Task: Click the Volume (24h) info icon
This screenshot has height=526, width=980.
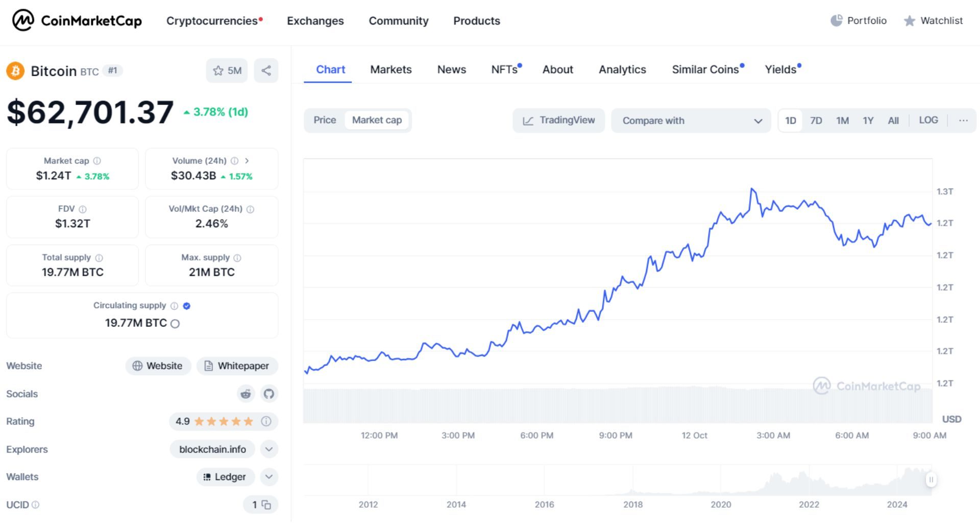Action: tap(235, 160)
